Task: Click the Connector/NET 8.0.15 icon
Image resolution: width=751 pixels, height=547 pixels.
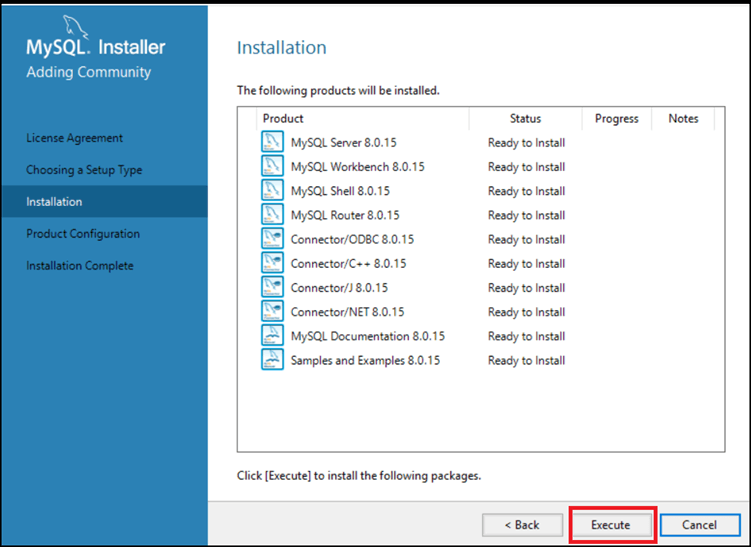Action: [x=271, y=311]
